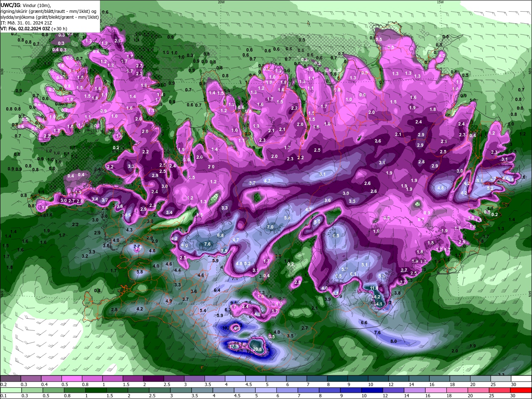
Task: Select the 6.8 value on the map
Action: coord(221,235)
